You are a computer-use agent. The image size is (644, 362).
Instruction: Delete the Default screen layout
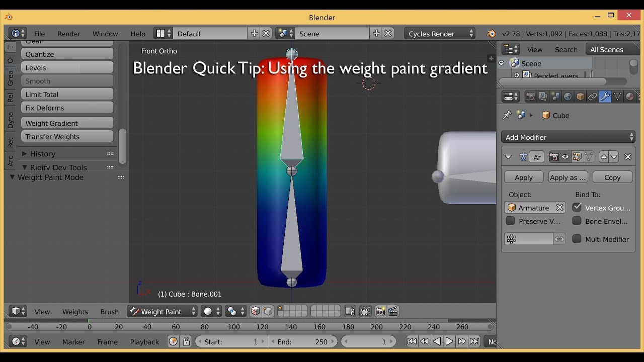266,34
